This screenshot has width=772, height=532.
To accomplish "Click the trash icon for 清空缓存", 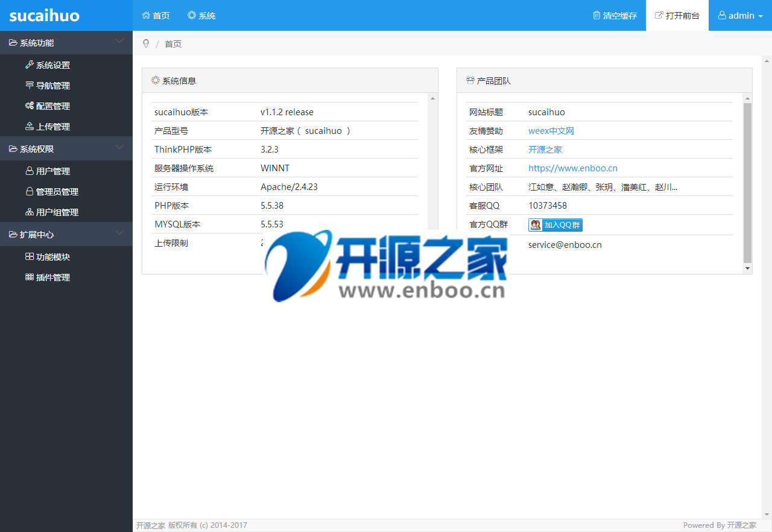I will 596,15.
